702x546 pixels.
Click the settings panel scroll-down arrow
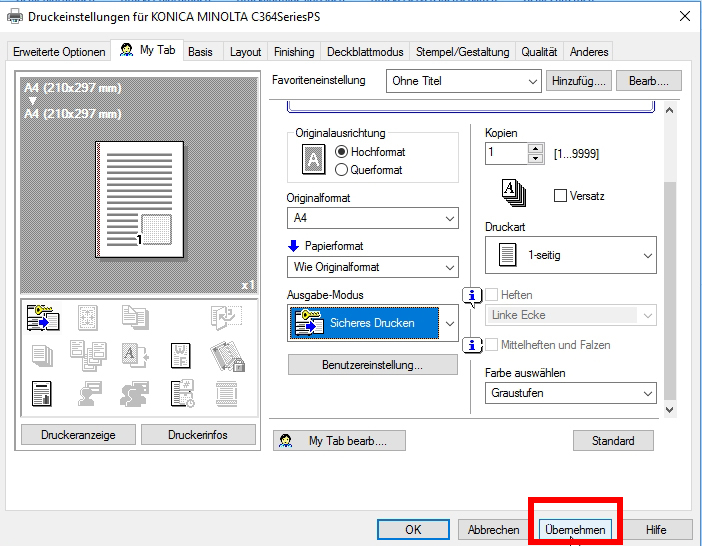click(x=670, y=410)
